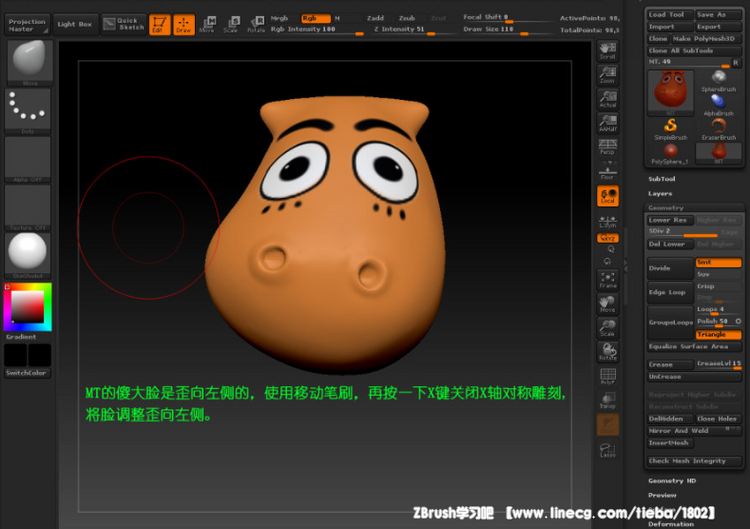
Task: Toggle the Transp transparency icon
Action: point(607,400)
